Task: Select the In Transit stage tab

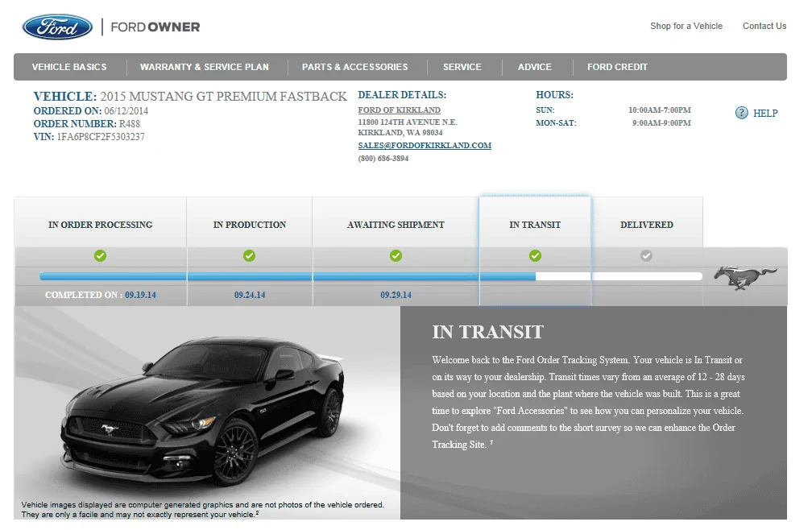Action: [x=535, y=222]
